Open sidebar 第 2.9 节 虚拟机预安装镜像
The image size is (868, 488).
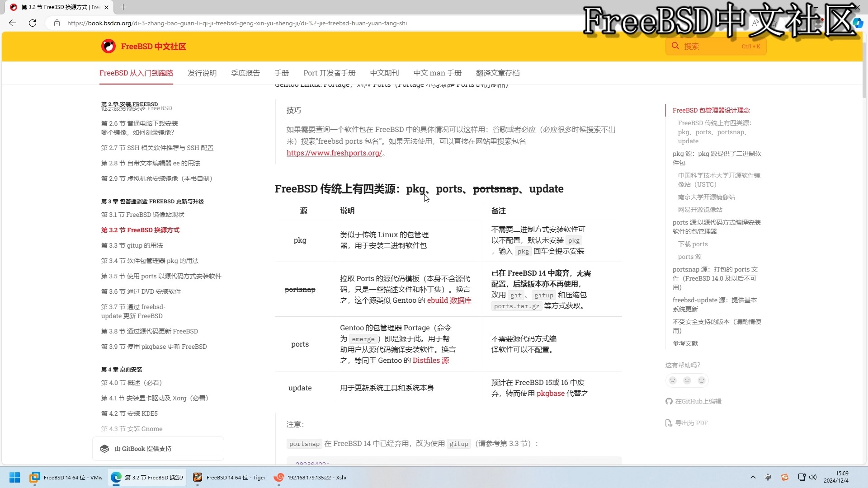tap(157, 178)
